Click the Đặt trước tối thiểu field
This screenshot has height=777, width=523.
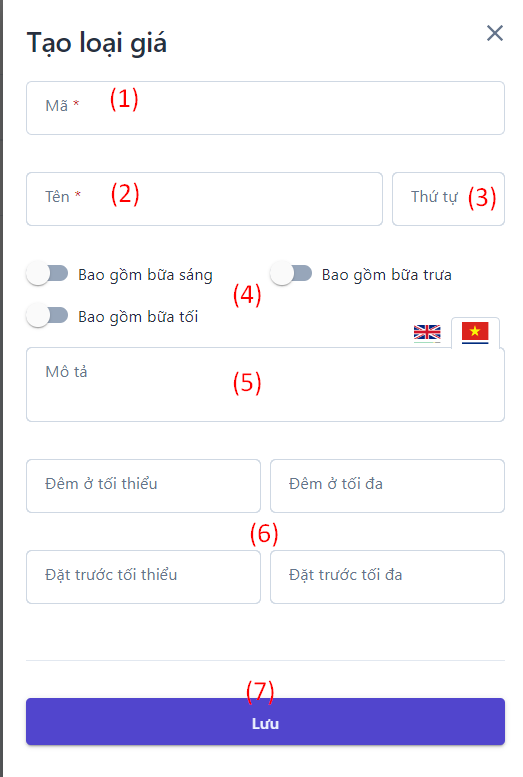(143, 577)
